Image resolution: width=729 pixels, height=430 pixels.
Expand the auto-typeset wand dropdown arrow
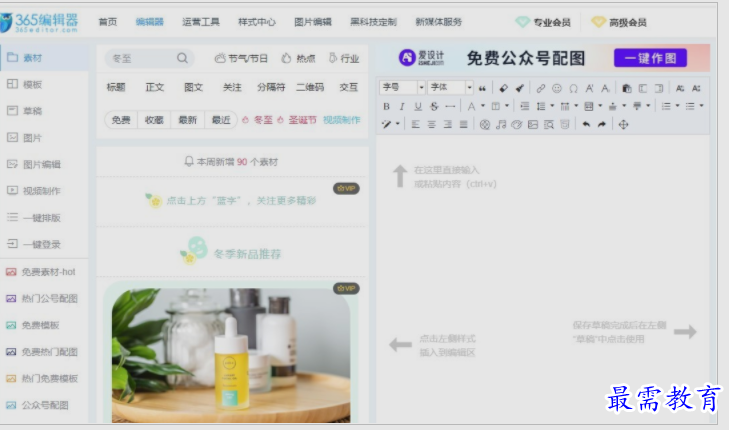[398, 125]
